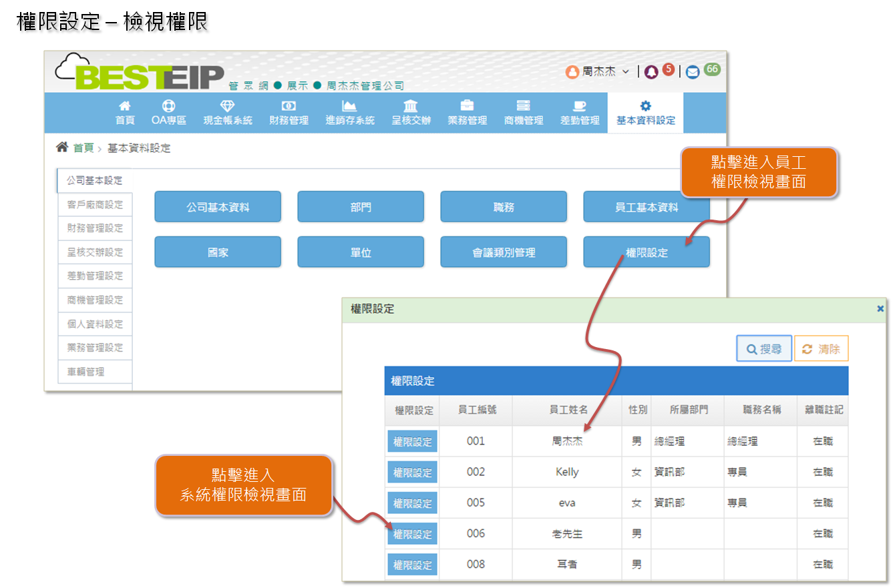Click the home icon in breadcrumb

click(62, 148)
